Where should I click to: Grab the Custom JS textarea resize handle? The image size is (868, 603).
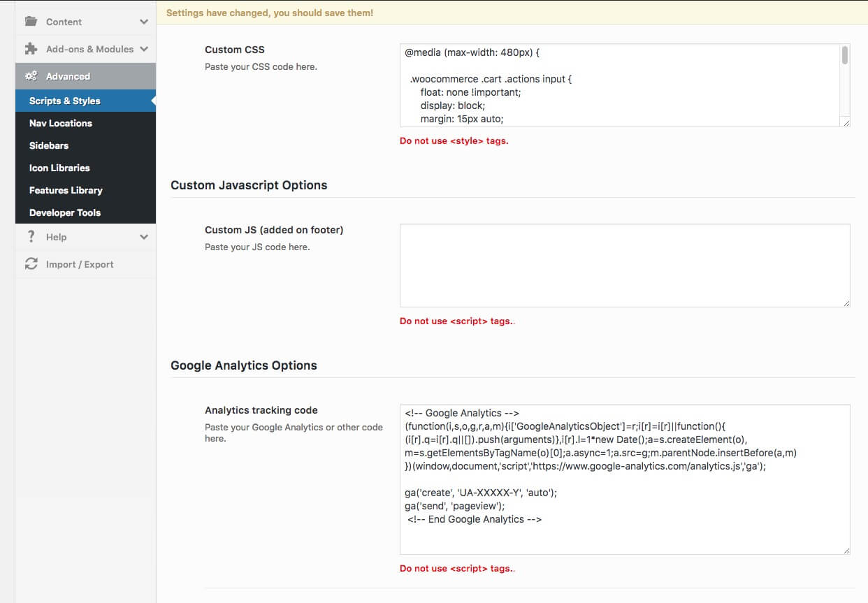[x=846, y=303]
